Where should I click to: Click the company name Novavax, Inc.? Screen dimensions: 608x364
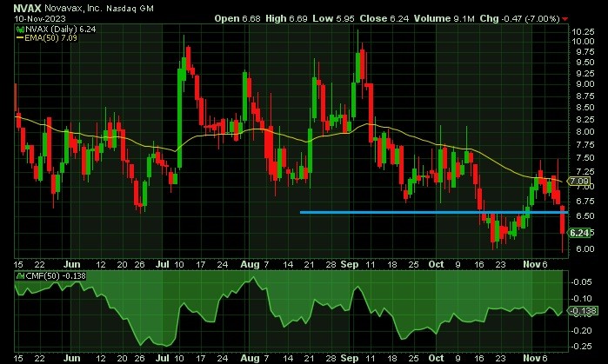(73, 8)
